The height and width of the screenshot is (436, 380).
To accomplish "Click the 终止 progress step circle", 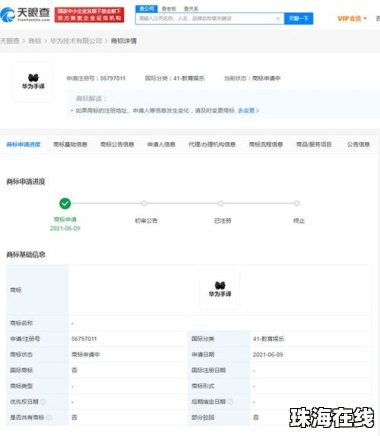I will pos(297,203).
